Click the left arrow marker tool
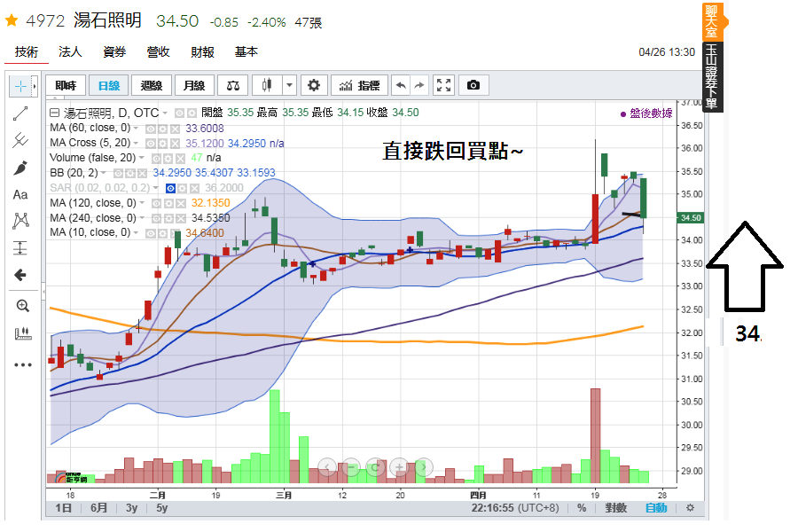Viewport: 798px width, 532px height. coord(20,275)
